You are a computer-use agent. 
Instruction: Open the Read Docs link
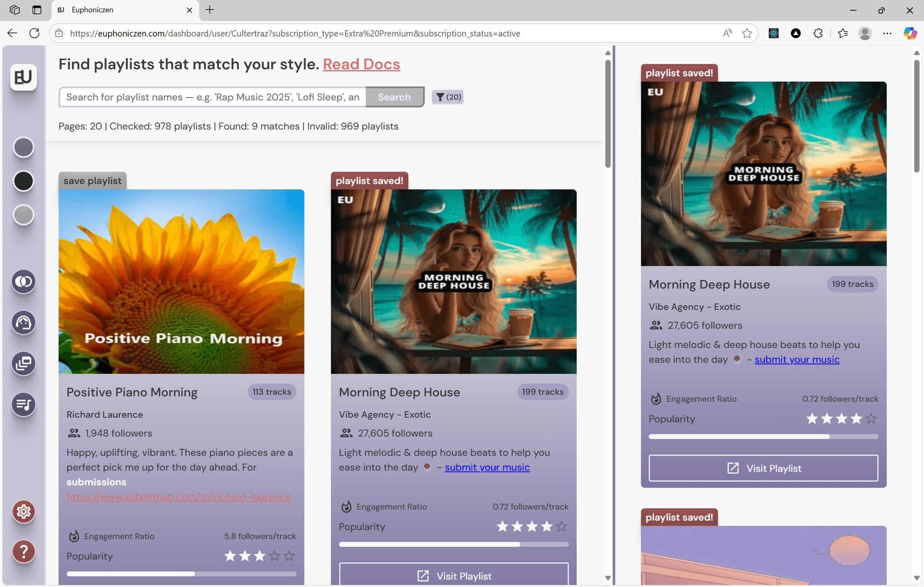click(x=361, y=64)
